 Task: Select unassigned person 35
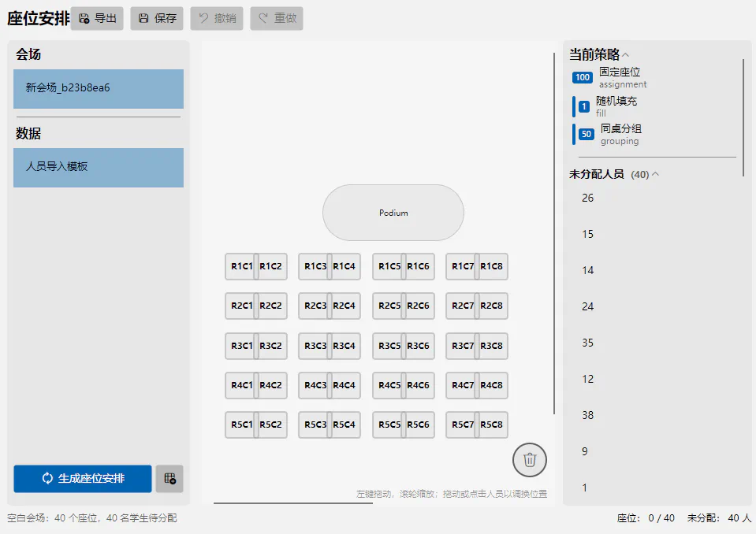pos(587,343)
